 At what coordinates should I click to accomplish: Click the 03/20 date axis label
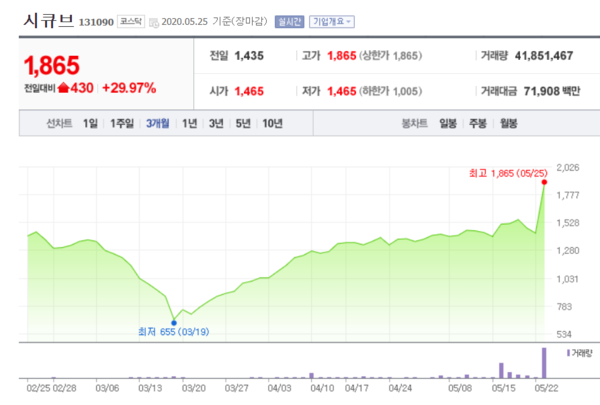coord(194,388)
